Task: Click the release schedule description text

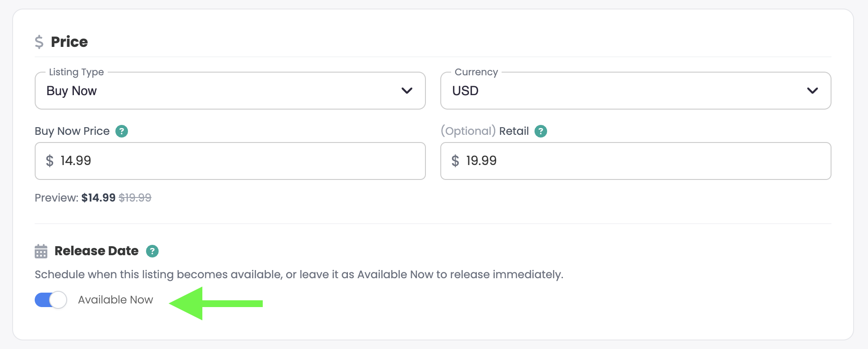Action: tap(299, 275)
